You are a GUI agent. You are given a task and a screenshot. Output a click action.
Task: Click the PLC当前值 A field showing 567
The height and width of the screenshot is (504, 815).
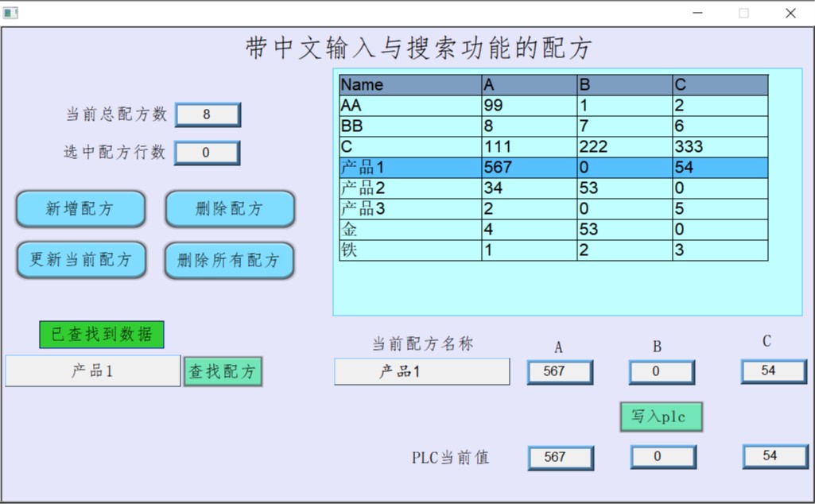point(560,457)
